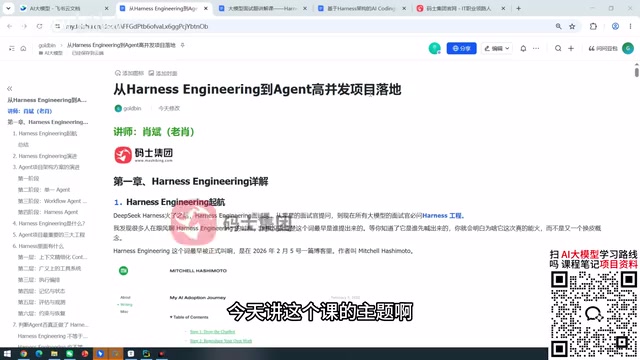Screen dimensions: 640x360
Task: Open the 'Harness 工程' blue hyperlink
Action: pos(443,216)
